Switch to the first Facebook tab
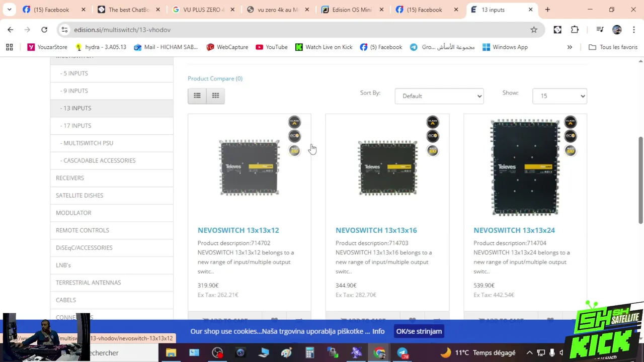Viewport: 644px width, 362px height. pos(54,10)
